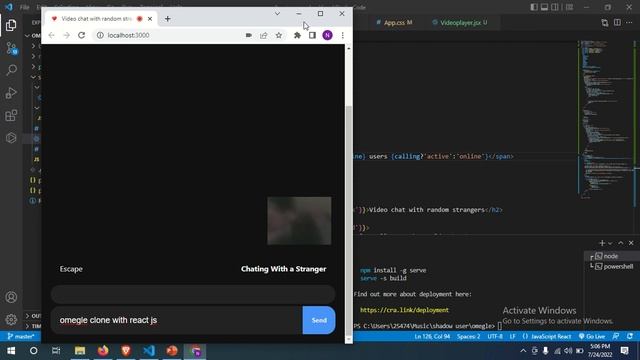Switch to App.css editor tab
This screenshot has height=360, width=640.
(x=394, y=23)
